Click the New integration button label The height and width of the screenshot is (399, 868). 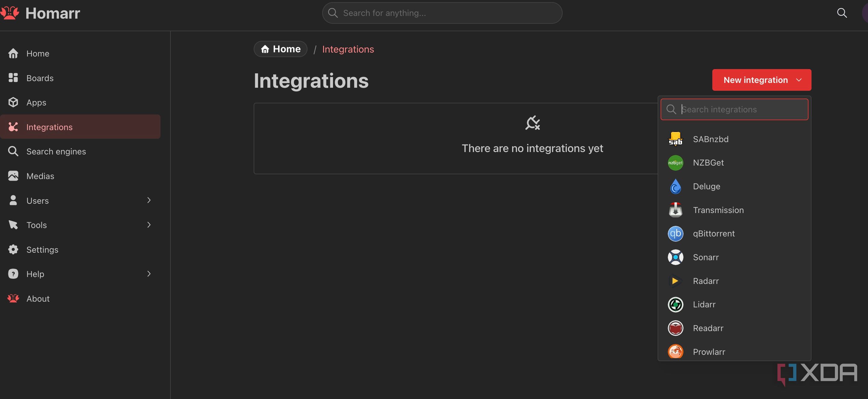point(756,80)
